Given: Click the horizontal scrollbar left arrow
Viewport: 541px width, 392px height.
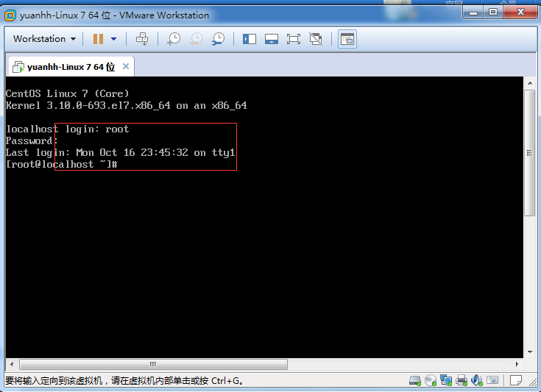Looking at the screenshot, I should pos(12,364).
